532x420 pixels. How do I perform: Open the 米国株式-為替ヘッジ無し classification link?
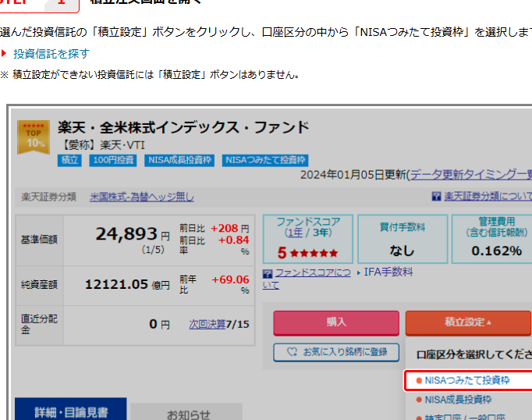[x=142, y=197]
